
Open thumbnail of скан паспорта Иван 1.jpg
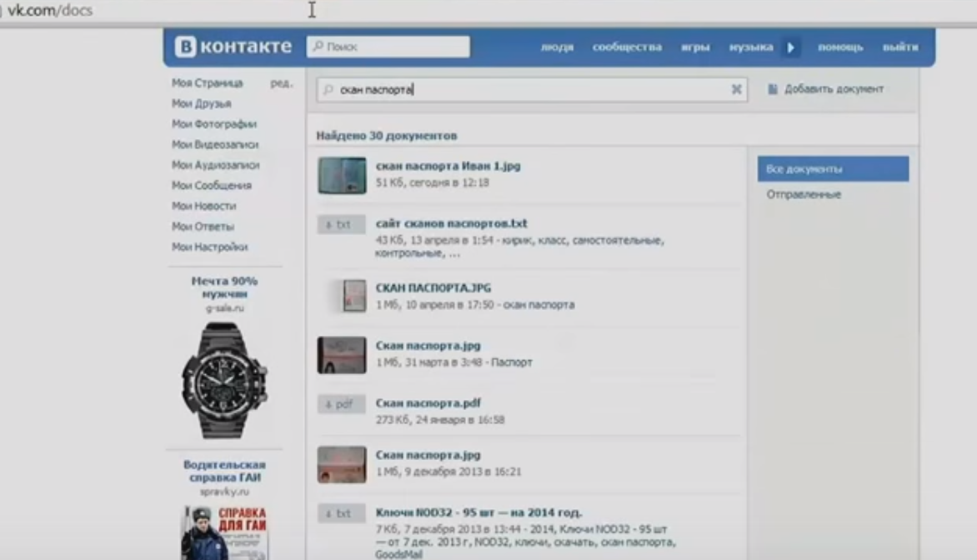coord(342,176)
